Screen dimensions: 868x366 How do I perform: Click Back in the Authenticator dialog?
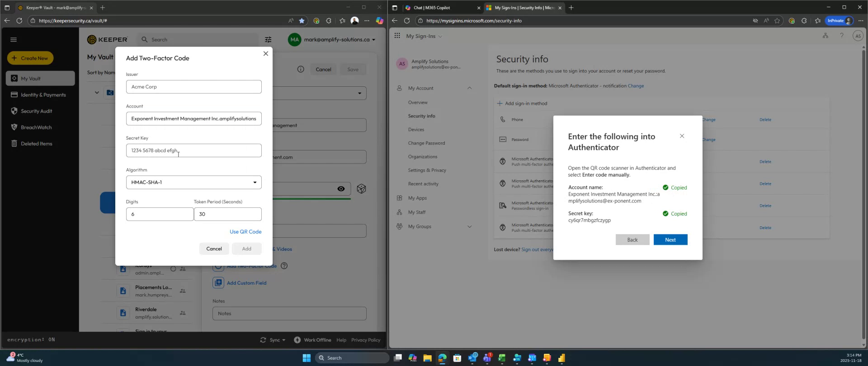click(632, 239)
